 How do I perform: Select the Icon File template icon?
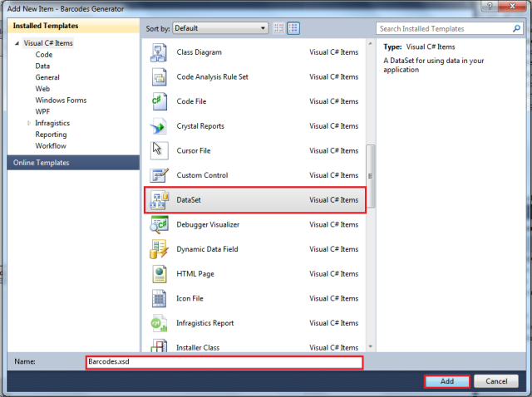coord(159,298)
